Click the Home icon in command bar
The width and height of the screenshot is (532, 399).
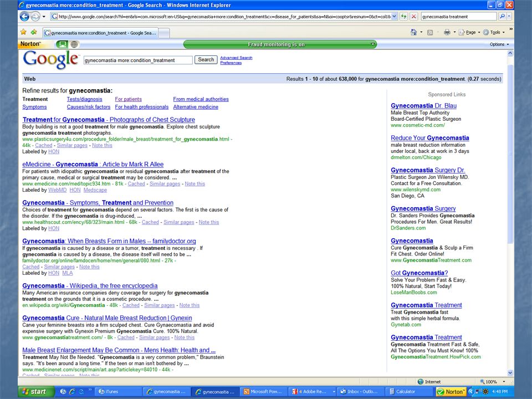(413, 32)
